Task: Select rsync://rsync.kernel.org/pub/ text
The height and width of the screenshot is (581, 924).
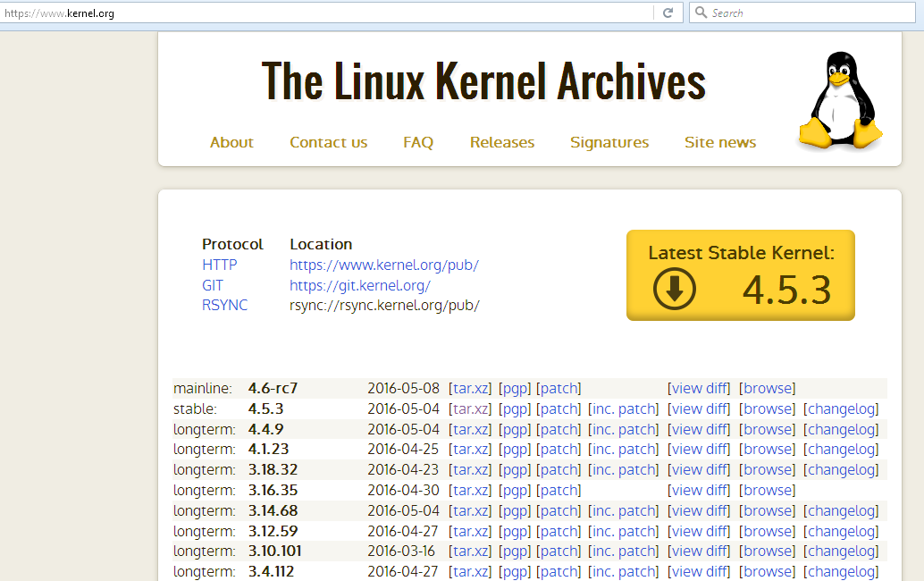Action: pos(384,305)
